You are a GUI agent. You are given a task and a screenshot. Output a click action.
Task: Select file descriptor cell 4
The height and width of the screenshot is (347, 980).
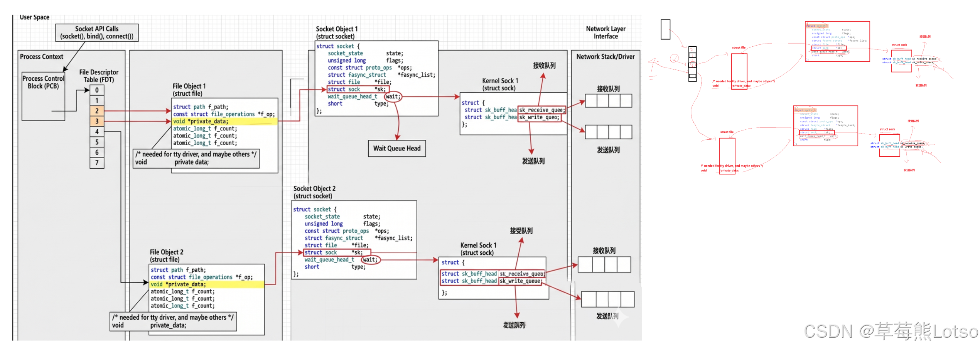(x=97, y=132)
